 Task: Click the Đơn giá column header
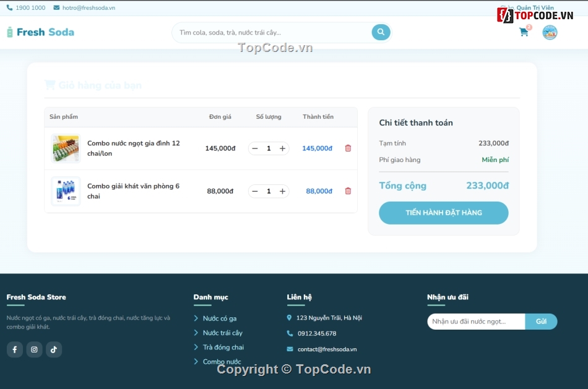point(220,117)
